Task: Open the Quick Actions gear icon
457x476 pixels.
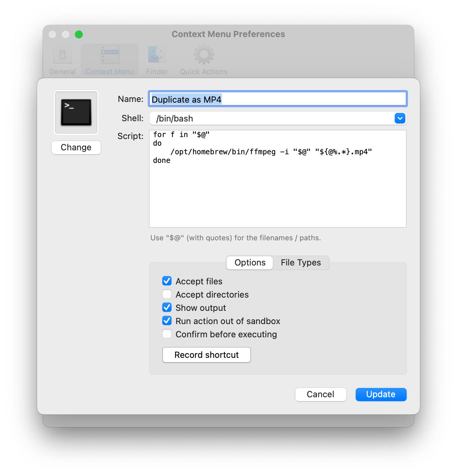Action: (204, 55)
